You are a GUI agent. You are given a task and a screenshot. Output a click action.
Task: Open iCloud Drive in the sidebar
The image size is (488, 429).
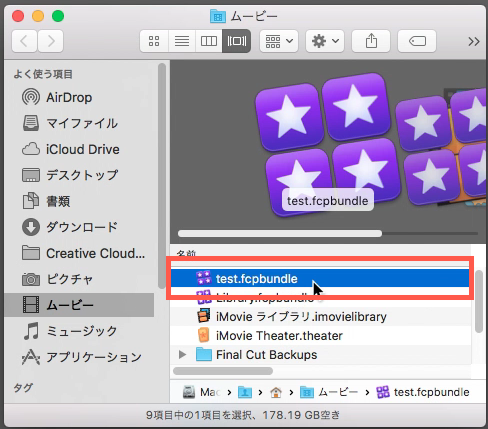[79, 149]
